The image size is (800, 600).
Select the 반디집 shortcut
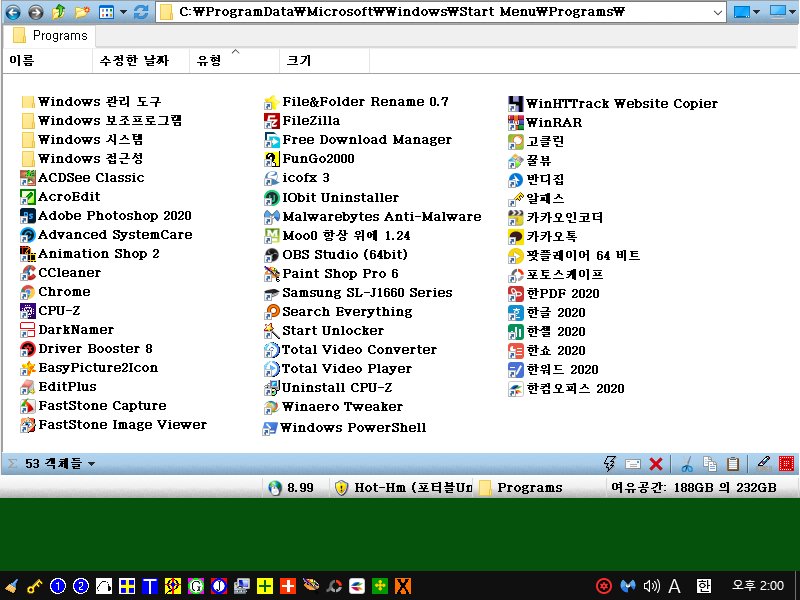536,180
